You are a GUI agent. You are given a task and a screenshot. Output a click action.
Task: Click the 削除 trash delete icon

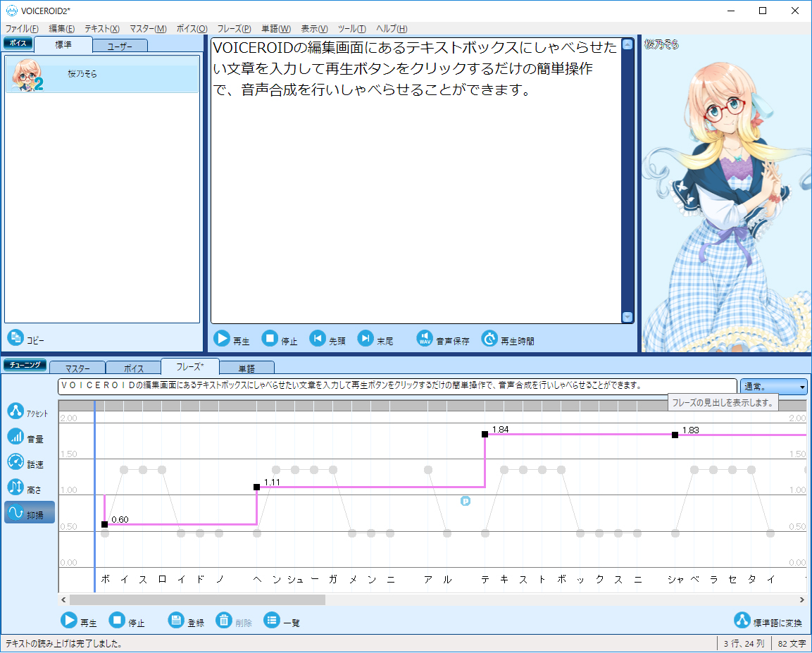coord(224,621)
